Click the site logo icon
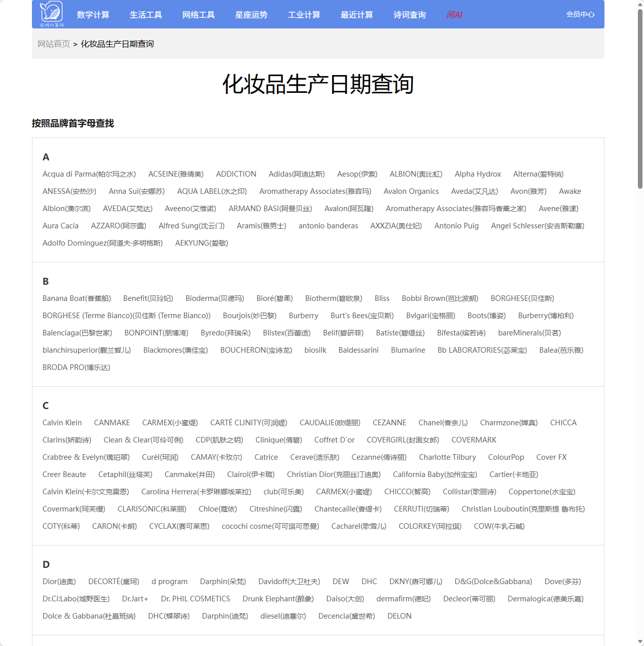 coord(50,14)
